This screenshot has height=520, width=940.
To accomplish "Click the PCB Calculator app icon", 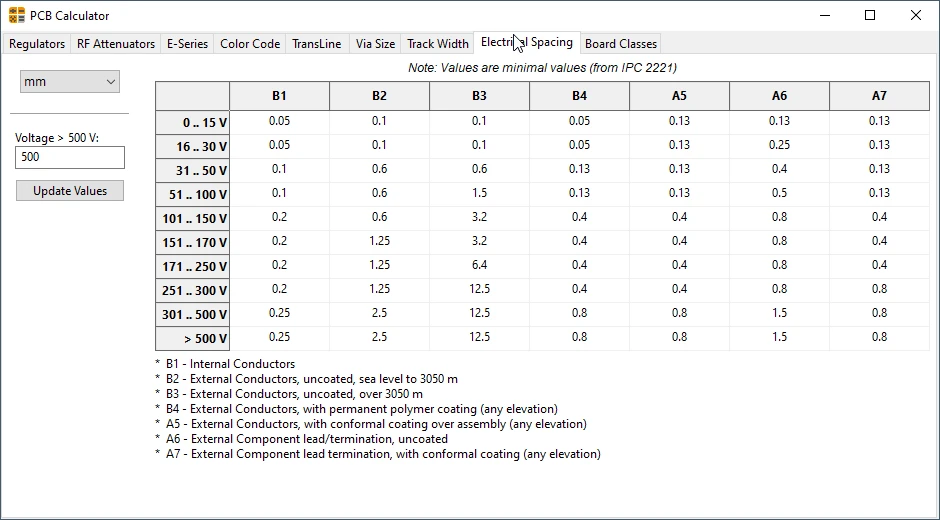I will click(x=17, y=15).
